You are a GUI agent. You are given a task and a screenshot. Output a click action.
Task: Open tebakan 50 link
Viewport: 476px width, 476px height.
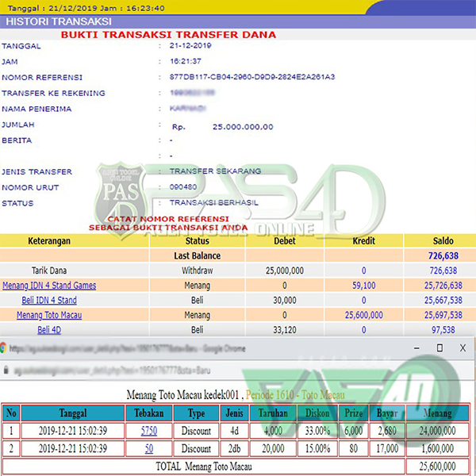tap(149, 449)
